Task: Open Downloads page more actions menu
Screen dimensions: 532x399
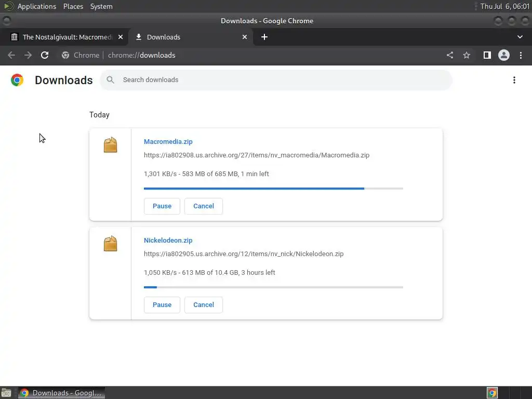Action: pos(514,80)
